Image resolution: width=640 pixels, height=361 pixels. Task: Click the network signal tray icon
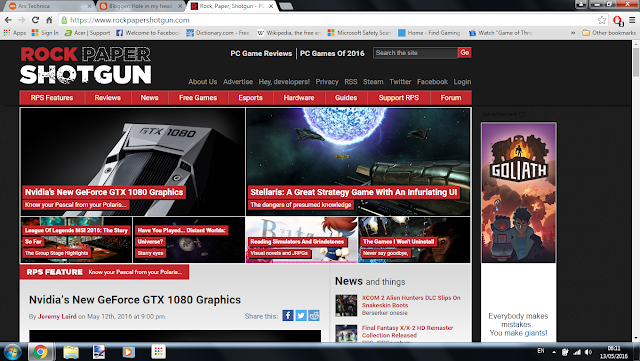click(x=577, y=352)
